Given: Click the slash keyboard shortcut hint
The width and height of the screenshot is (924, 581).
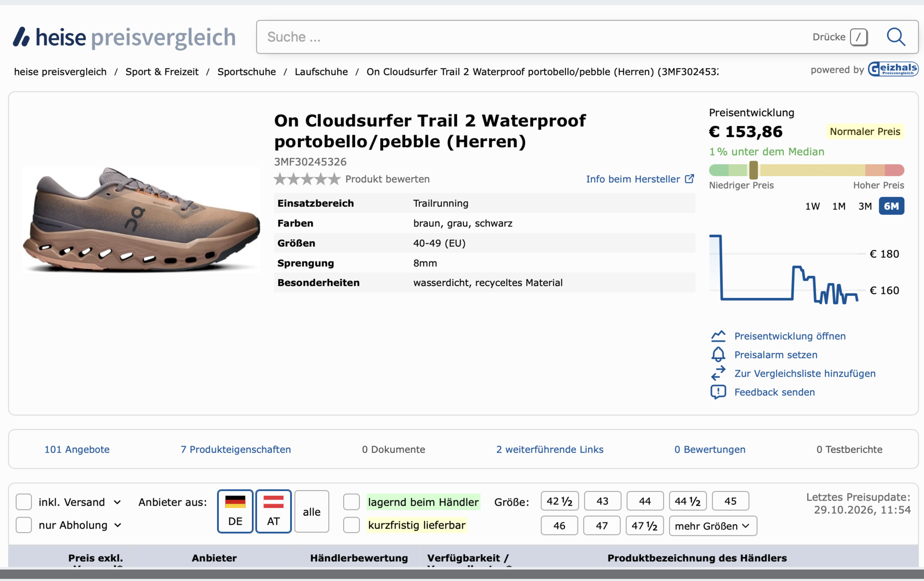Looking at the screenshot, I should (859, 37).
